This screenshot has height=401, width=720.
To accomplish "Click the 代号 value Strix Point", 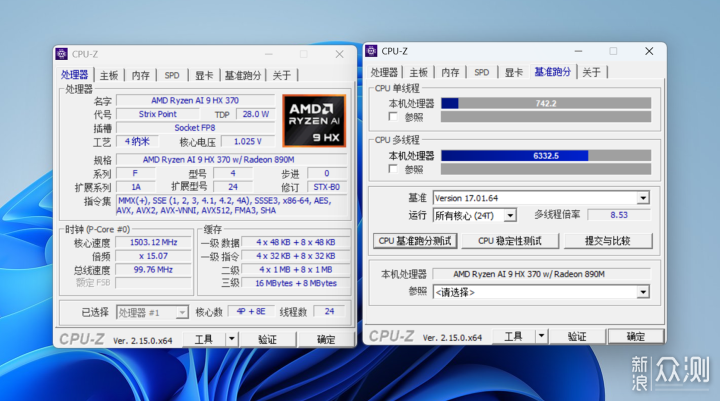I will click(158, 114).
